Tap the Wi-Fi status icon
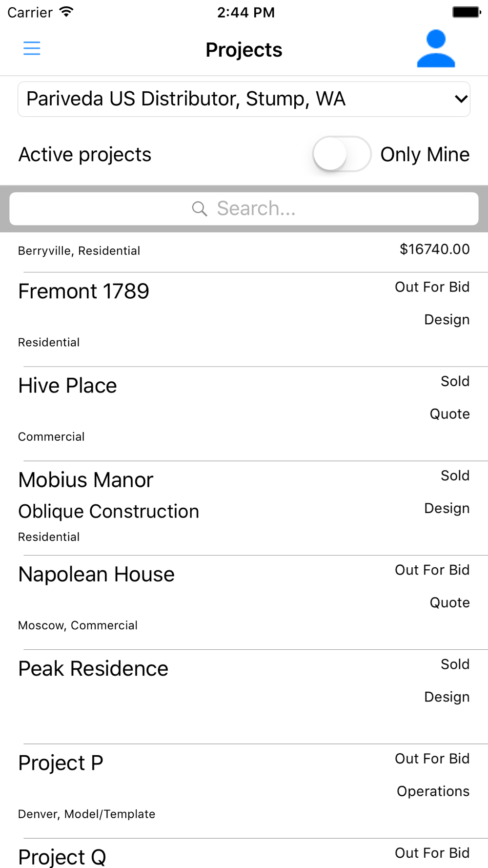The image size is (488, 868). (66, 12)
